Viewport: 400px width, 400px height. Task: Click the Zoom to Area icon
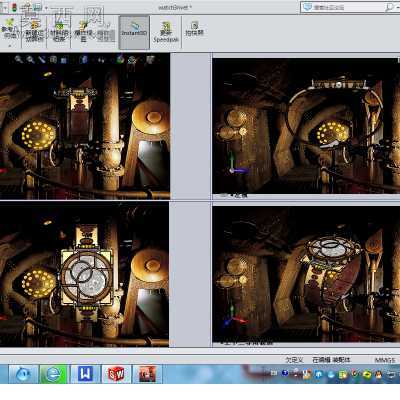tap(30, 60)
